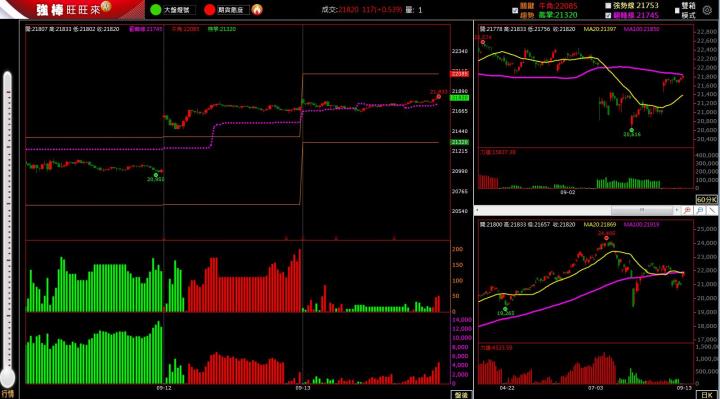Switch to the 日K chart tab
This screenshot has height=399, width=720.
pos(706,395)
